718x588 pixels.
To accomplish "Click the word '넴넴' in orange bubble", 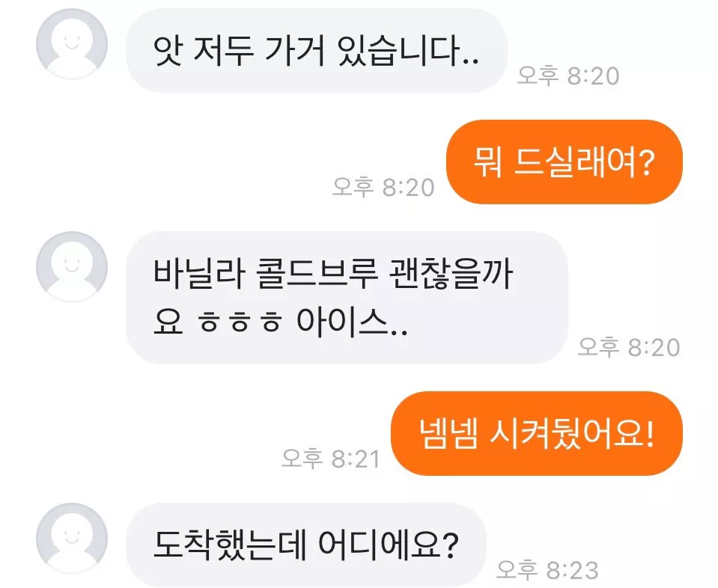I will tap(449, 433).
